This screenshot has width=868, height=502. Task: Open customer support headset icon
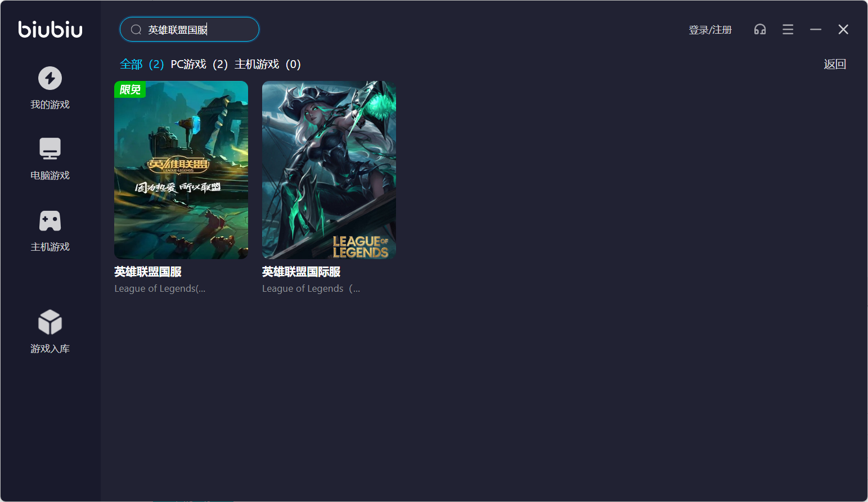760,29
